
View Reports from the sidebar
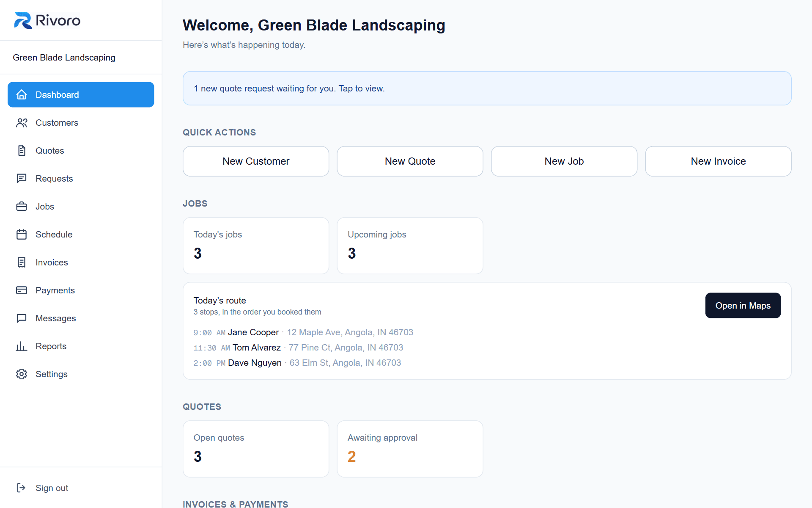81,346
